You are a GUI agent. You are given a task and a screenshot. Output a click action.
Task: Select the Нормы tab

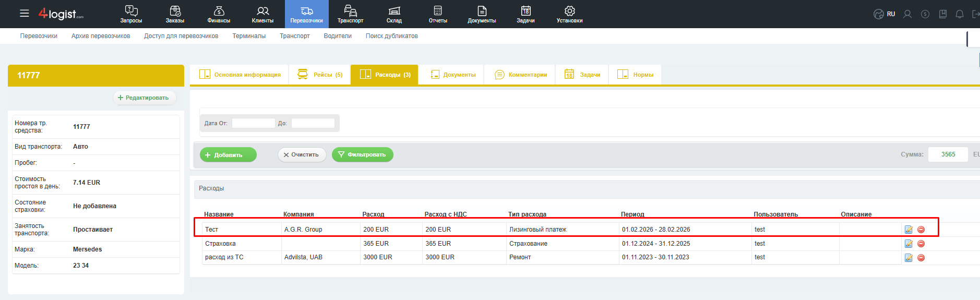coord(636,75)
